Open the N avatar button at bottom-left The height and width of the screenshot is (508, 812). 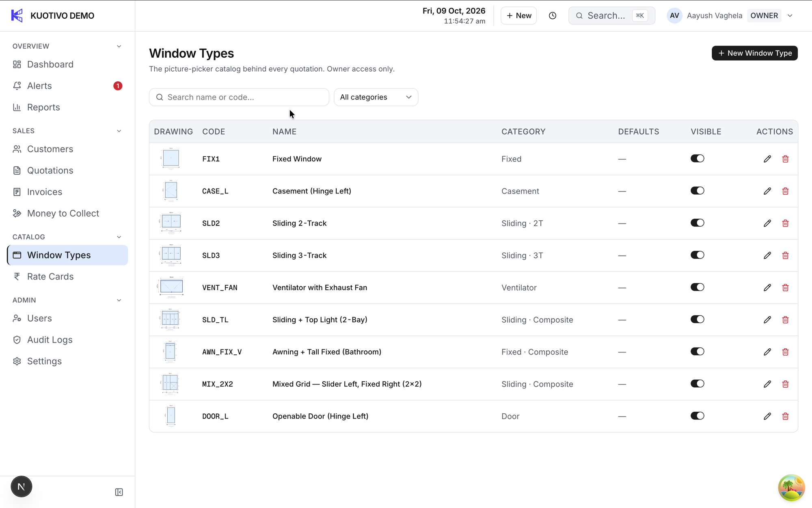(x=21, y=486)
